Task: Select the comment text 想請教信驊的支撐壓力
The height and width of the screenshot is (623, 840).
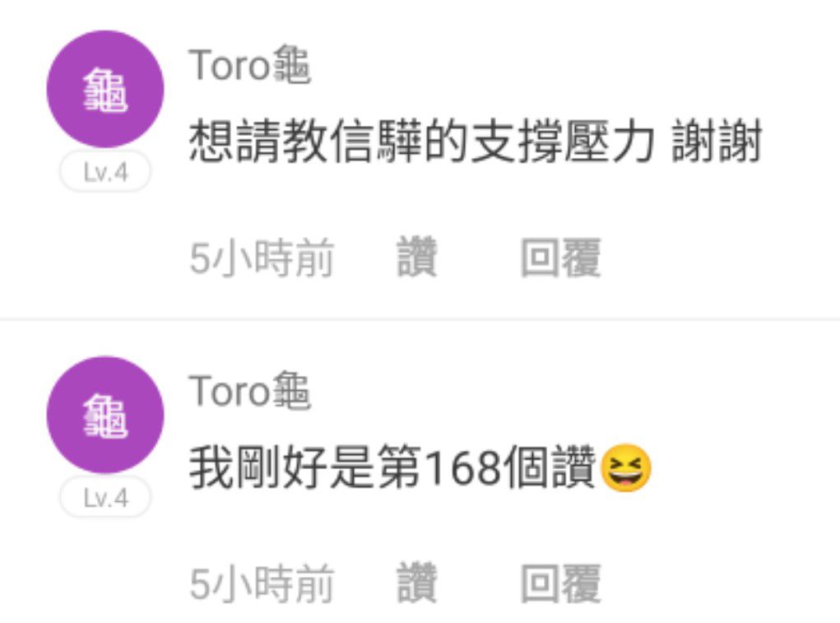Action: click(421, 142)
